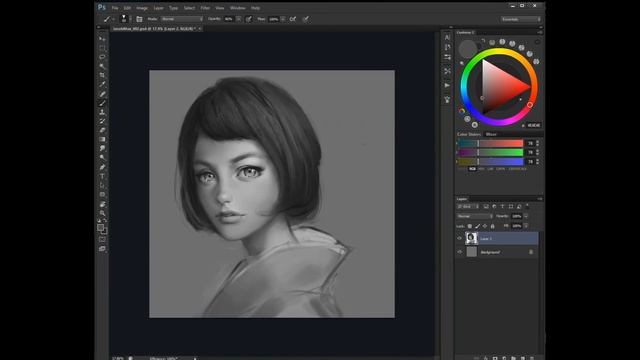Select the Dodge tool

point(102,158)
